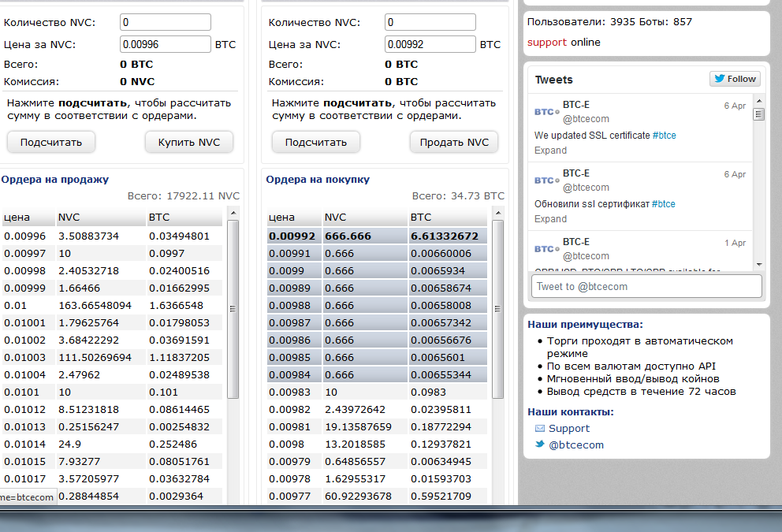The height and width of the screenshot is (532, 782).
Task: Click the price field showing 0.00996
Action: 166,45
